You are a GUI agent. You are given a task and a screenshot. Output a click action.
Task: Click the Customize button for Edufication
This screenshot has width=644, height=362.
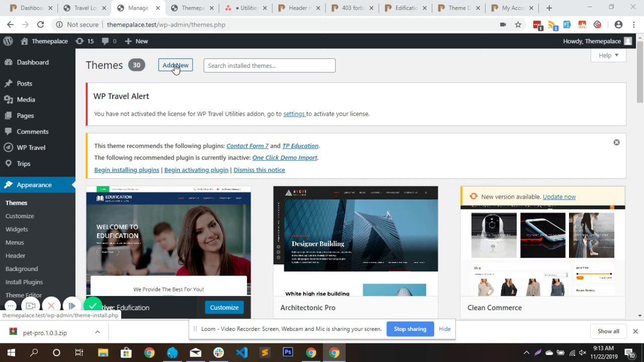pos(224,308)
